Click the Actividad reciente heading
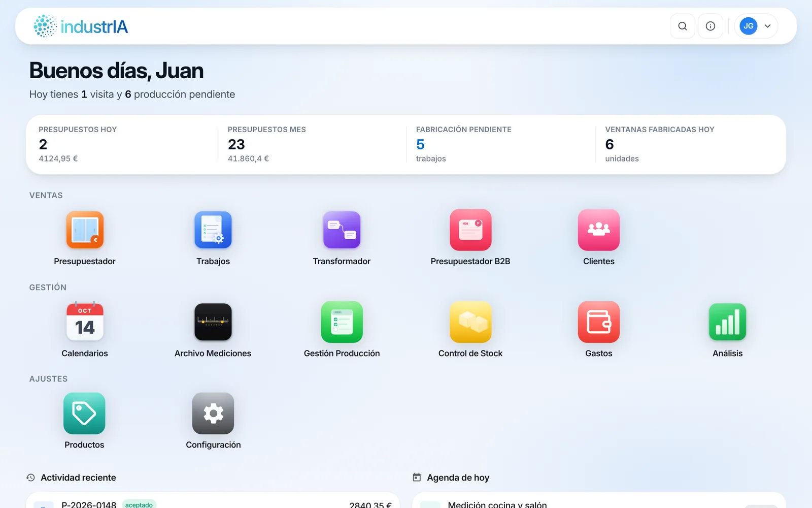The image size is (812, 508). (78, 478)
